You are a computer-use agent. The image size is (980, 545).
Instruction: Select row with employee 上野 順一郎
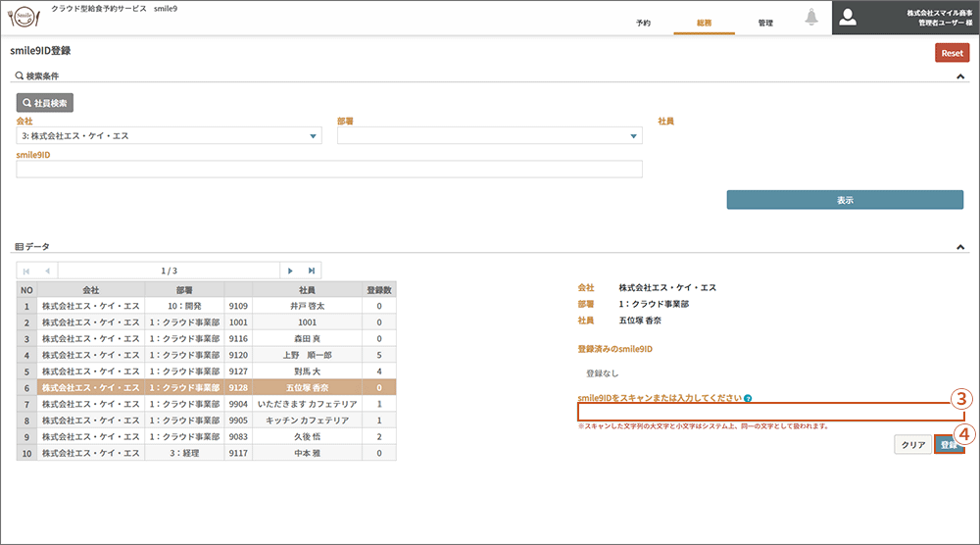click(206, 355)
